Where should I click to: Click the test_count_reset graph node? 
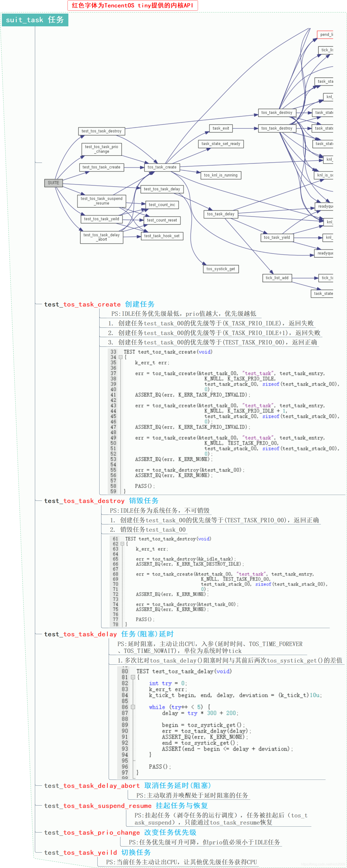(x=162, y=220)
